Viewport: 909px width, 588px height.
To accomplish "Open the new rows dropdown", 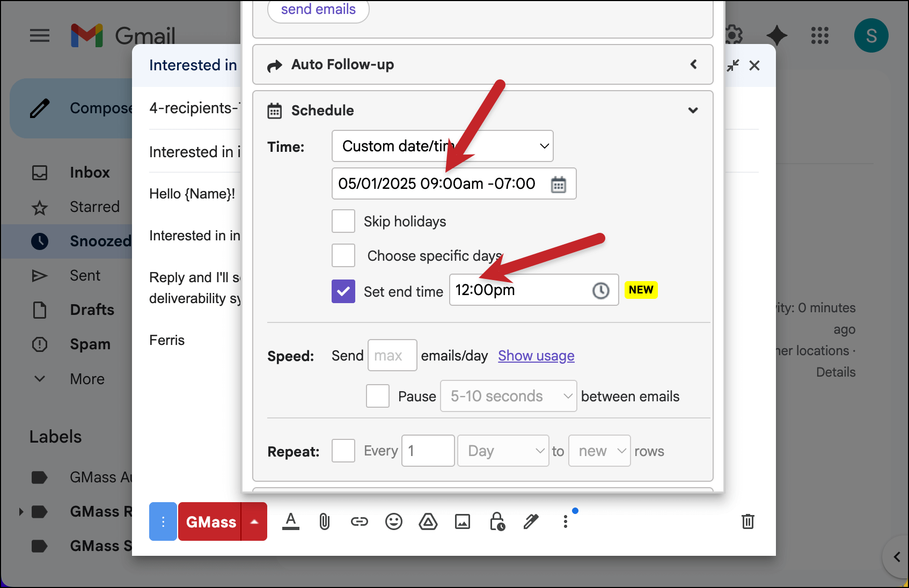I will (599, 451).
